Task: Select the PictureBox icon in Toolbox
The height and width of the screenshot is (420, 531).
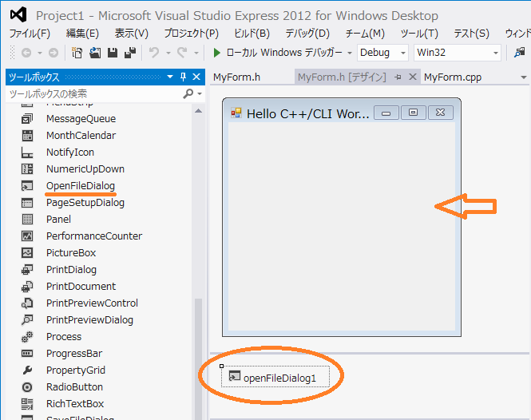Action: tap(27, 253)
